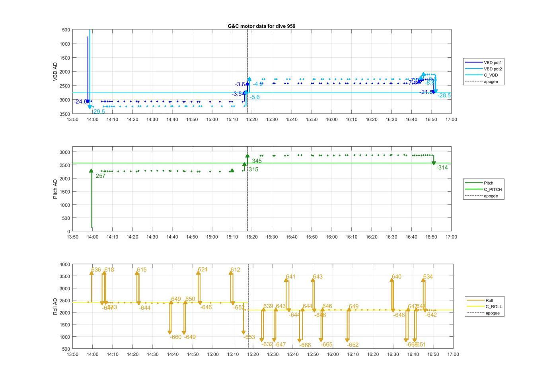Click the '612' roll annotation
557x392 pixels.
(x=235, y=270)
